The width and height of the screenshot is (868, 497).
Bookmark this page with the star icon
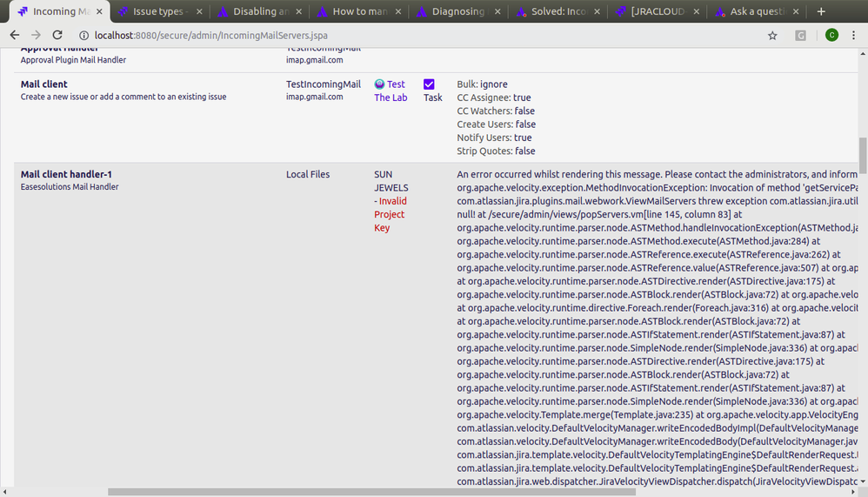(x=772, y=36)
